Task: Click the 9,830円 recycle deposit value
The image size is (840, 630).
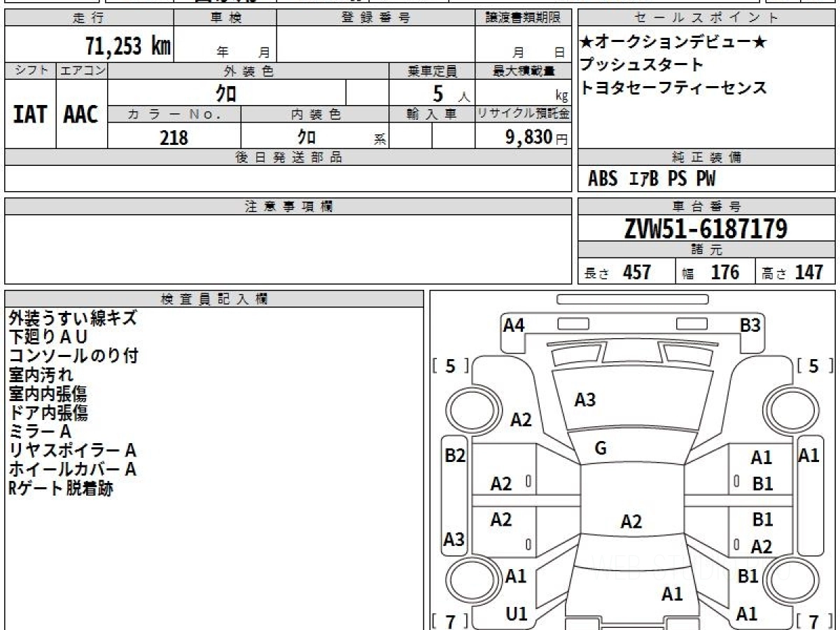Action: pyautogui.click(x=537, y=137)
